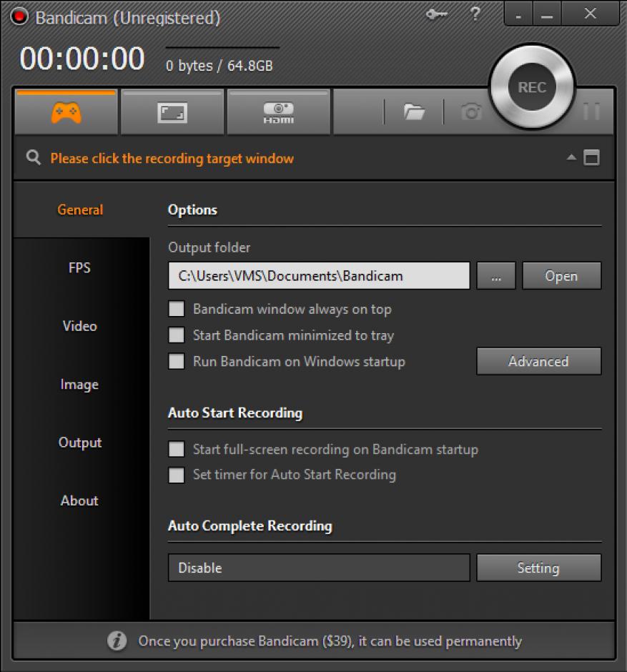
Task: Click the magnifier search target icon
Action: 33,158
